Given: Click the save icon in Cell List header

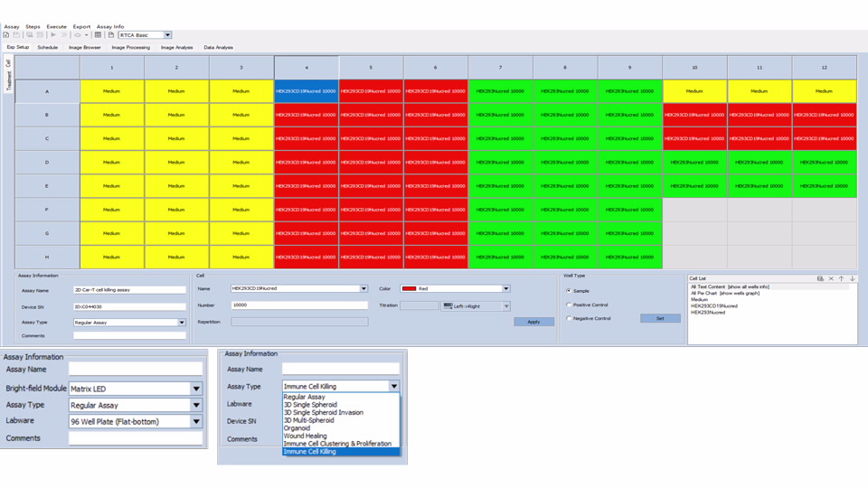Looking at the screenshot, I should (820, 278).
